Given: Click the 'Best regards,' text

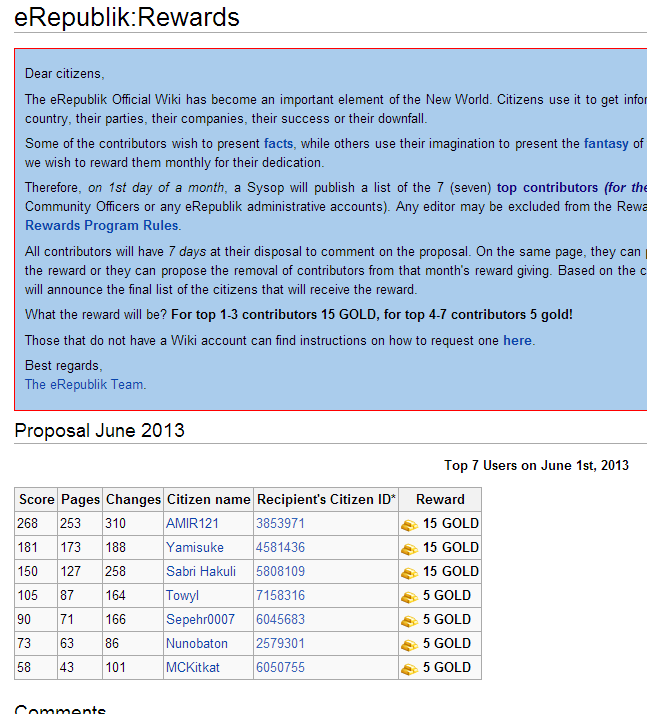Looking at the screenshot, I should pyautogui.click(x=64, y=366).
